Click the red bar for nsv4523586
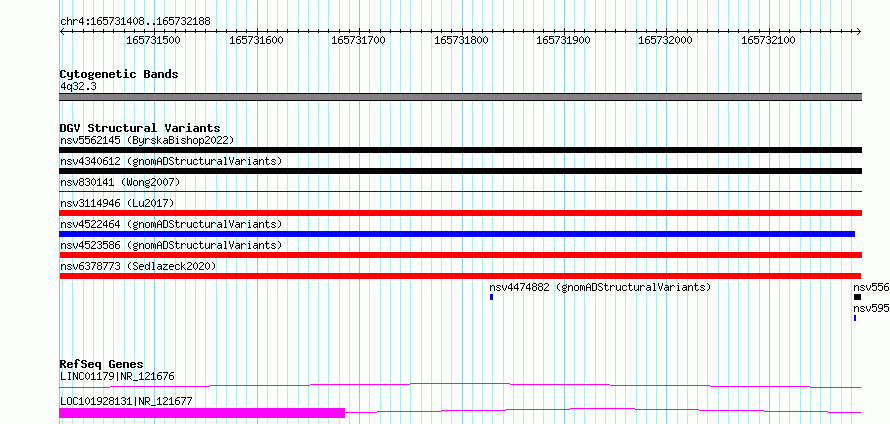 click(460, 255)
